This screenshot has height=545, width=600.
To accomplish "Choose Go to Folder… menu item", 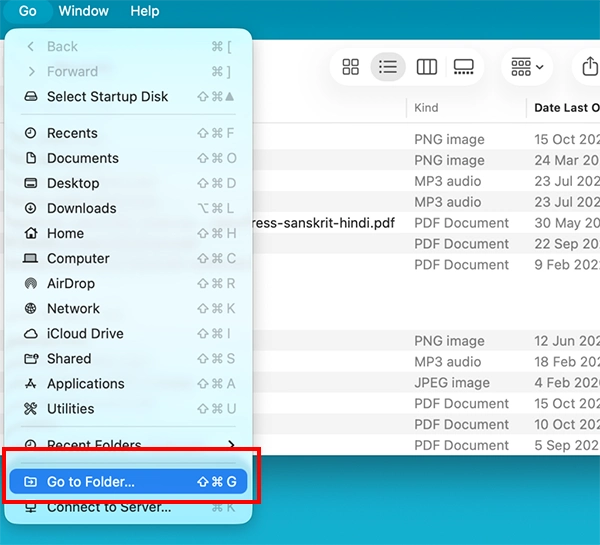I will [128, 481].
